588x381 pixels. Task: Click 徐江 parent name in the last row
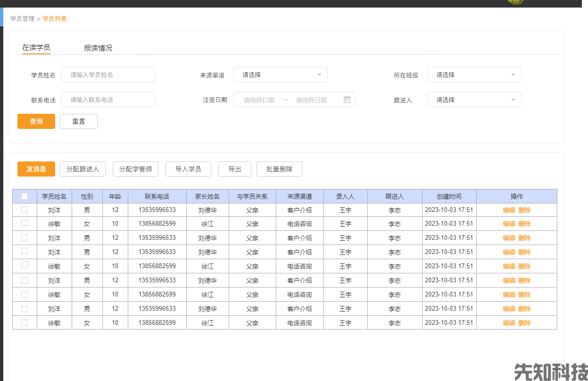click(207, 323)
